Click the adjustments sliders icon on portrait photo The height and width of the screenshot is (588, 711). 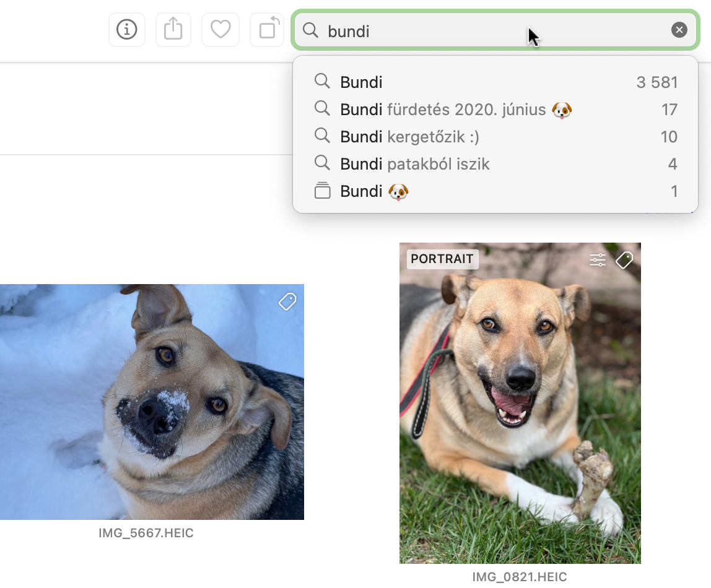pos(598,260)
